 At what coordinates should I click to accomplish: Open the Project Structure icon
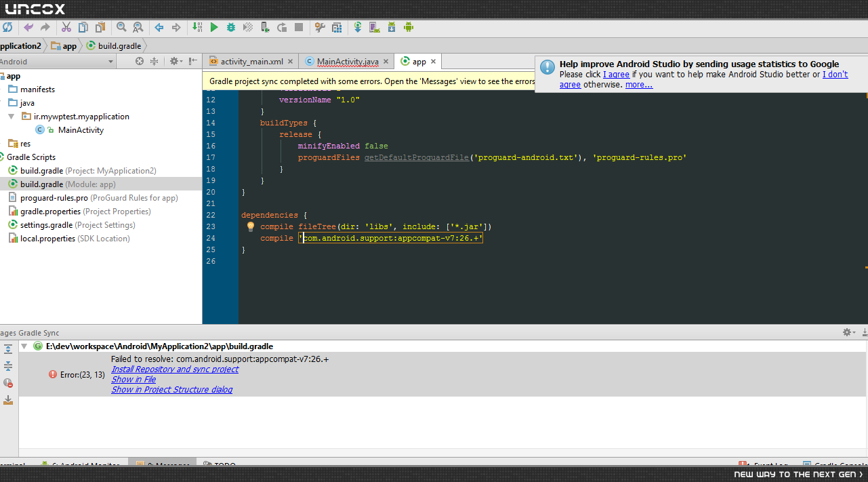[337, 28]
